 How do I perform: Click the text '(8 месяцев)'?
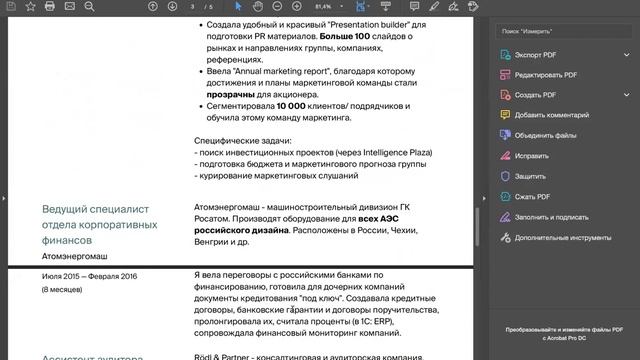(x=62, y=289)
